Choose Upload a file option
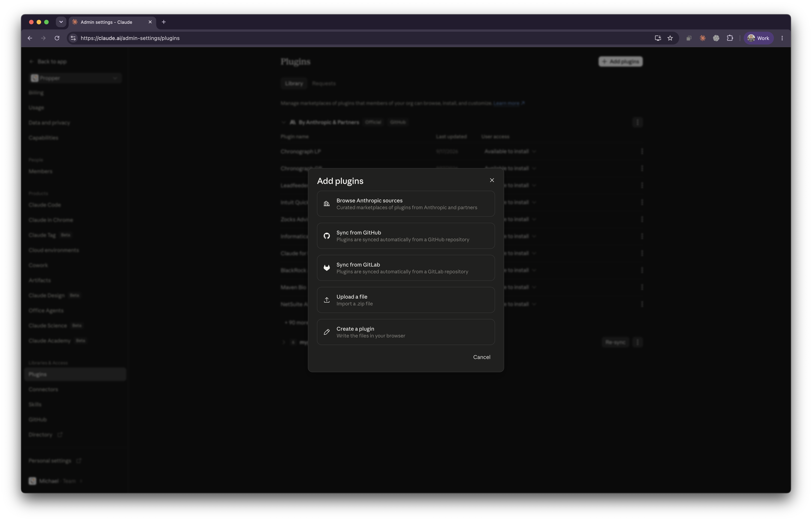The width and height of the screenshot is (812, 521). (406, 300)
